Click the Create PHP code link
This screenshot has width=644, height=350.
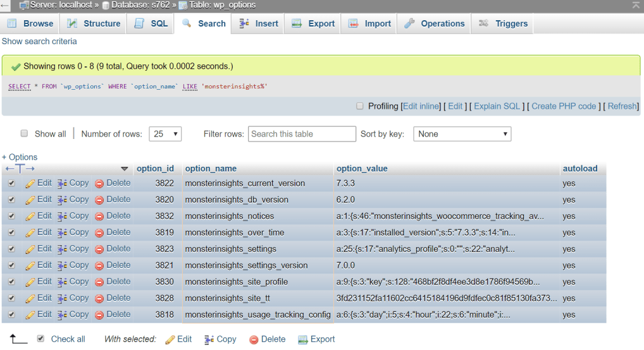[x=564, y=106]
